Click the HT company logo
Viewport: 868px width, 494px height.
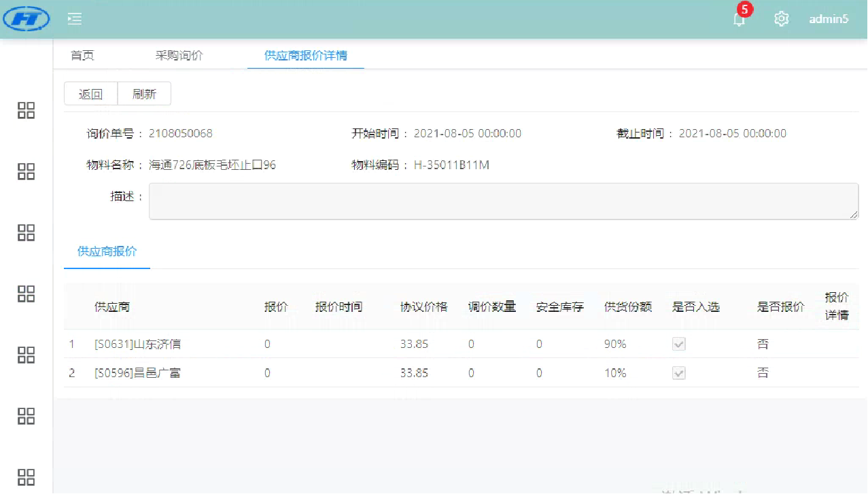pos(27,19)
